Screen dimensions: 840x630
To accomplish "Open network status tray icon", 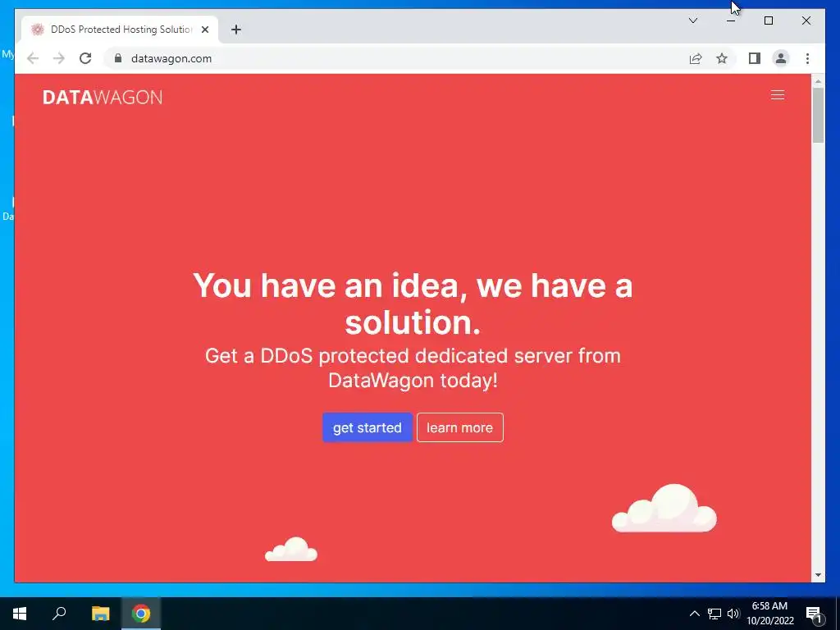I will 714,614.
